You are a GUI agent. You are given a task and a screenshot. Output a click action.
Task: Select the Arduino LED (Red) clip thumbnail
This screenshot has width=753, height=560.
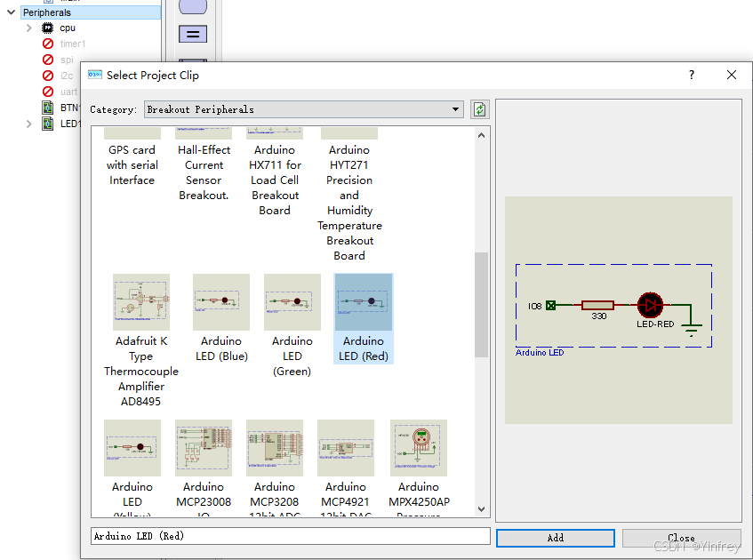coord(364,302)
